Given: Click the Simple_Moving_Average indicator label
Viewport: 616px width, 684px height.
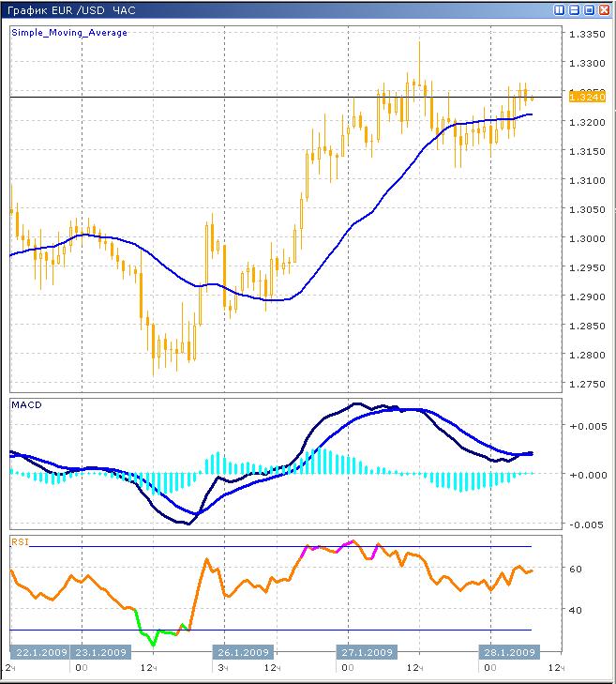Looking at the screenshot, I should (69, 33).
